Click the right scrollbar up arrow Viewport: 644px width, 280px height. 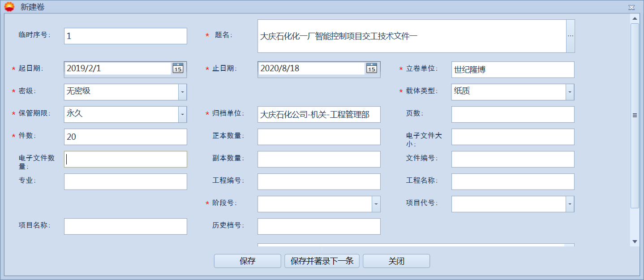click(x=635, y=19)
